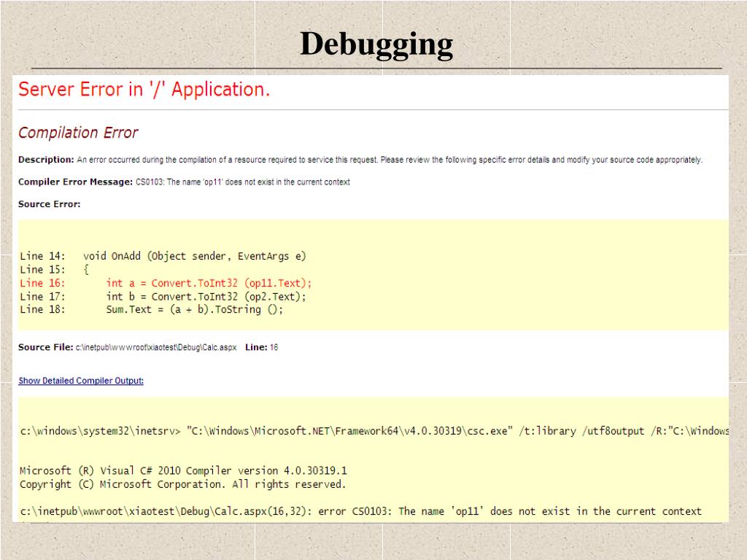Click the Source File path Calc.aspx
747x560 pixels.
156,347
